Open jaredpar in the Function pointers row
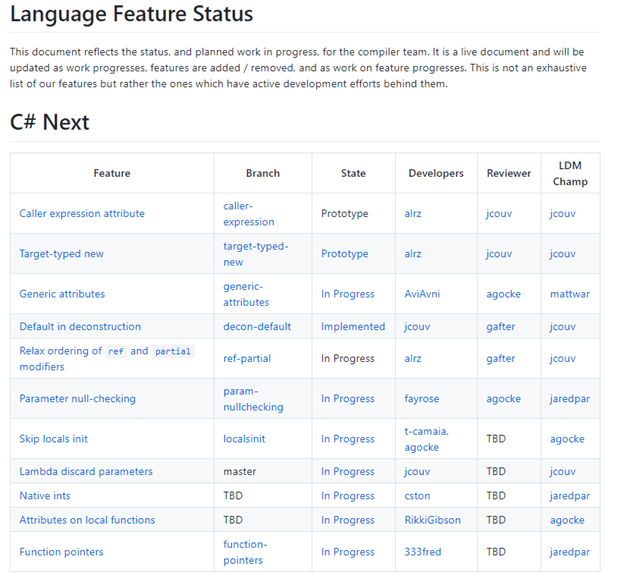 (x=570, y=552)
